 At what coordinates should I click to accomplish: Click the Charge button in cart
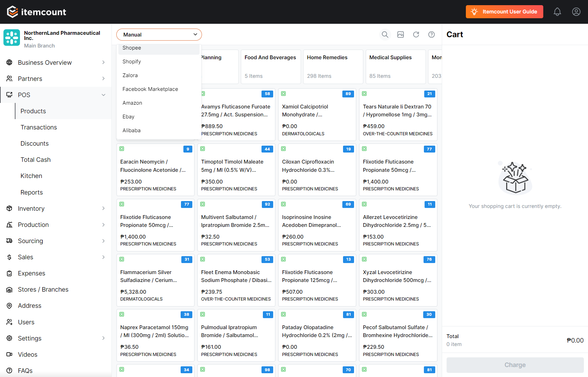pos(515,365)
